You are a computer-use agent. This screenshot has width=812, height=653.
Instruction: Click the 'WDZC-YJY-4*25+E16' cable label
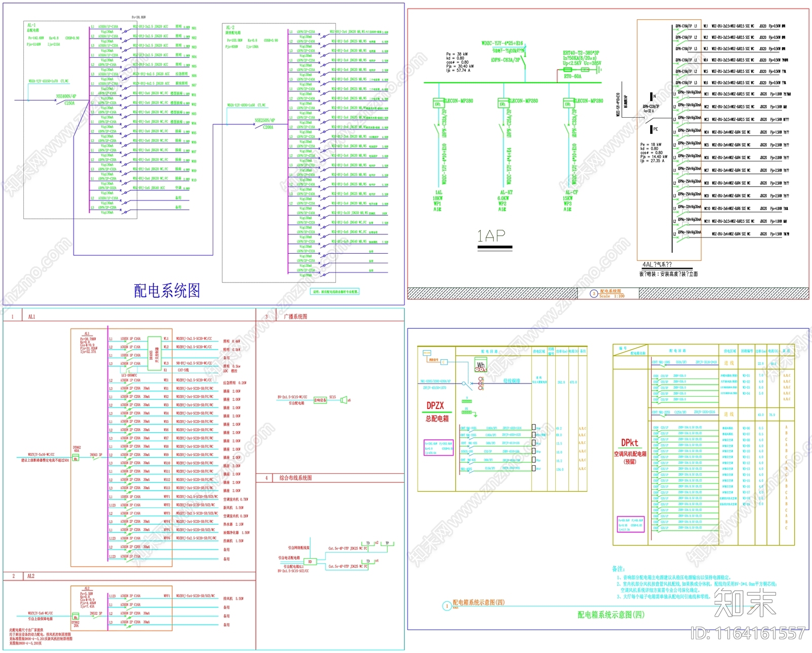502,43
